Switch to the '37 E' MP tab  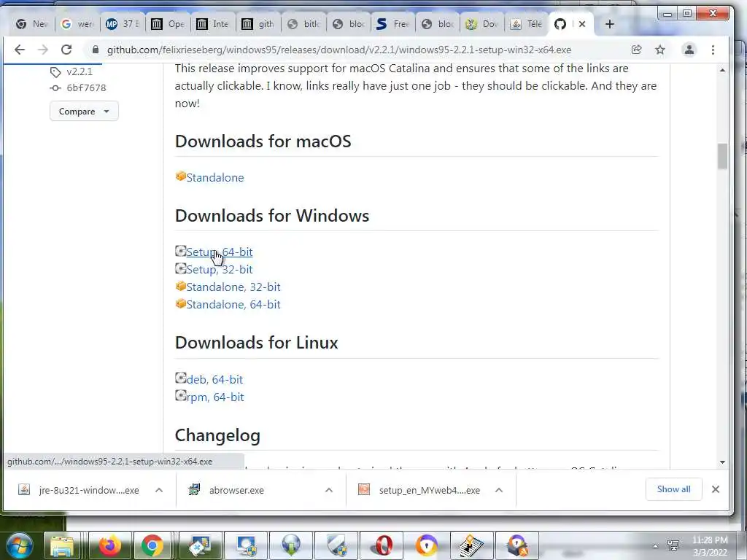coord(123,24)
